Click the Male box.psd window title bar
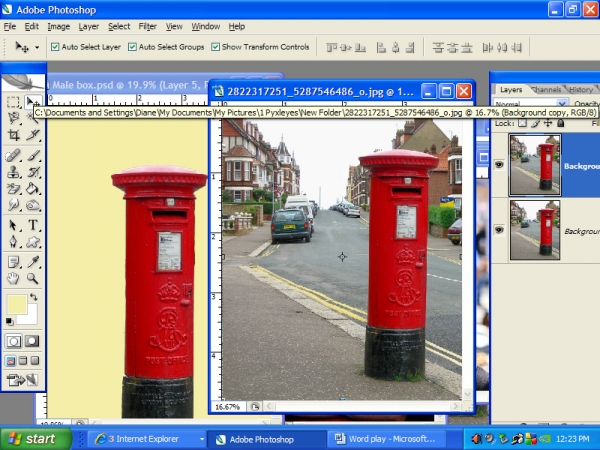 click(x=126, y=85)
